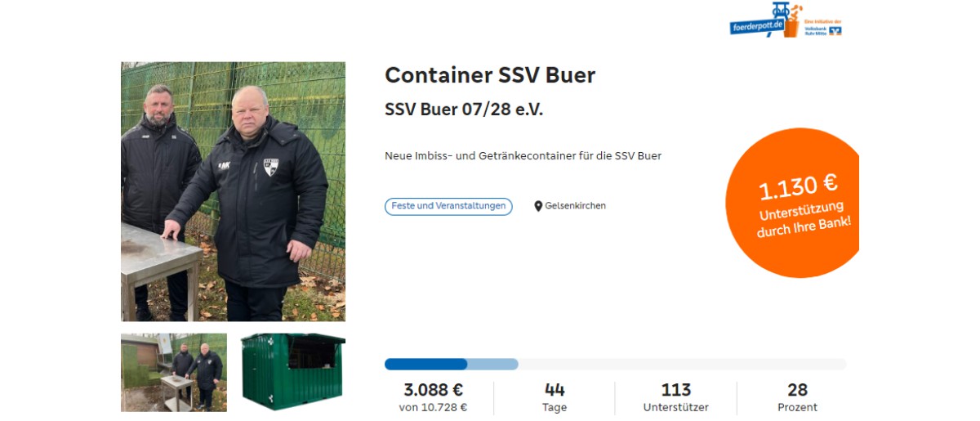Viewport: 980px width, 421px height.
Task: Click the light blue progress bar segment
Action: pyautogui.click(x=493, y=364)
